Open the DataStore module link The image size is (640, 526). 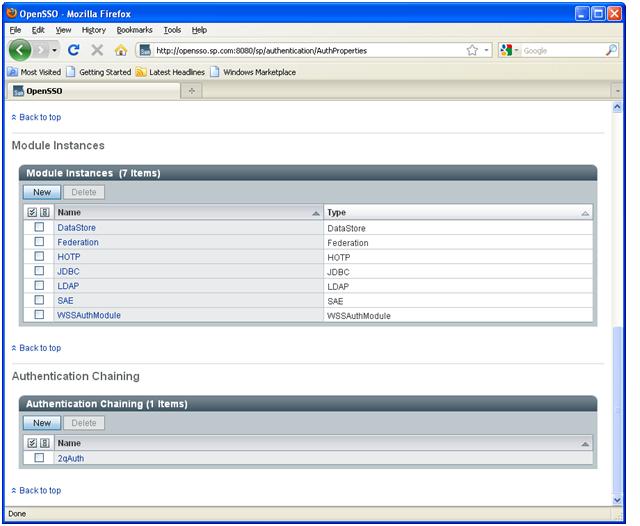[x=76, y=228]
